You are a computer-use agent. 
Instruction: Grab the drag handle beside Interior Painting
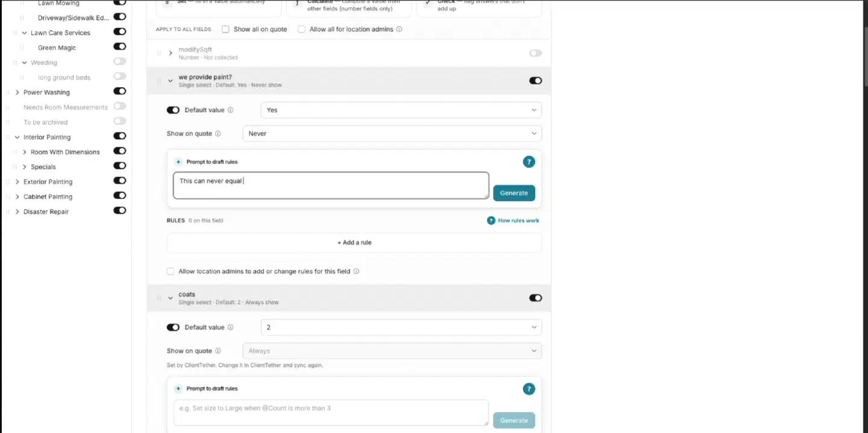(x=8, y=137)
